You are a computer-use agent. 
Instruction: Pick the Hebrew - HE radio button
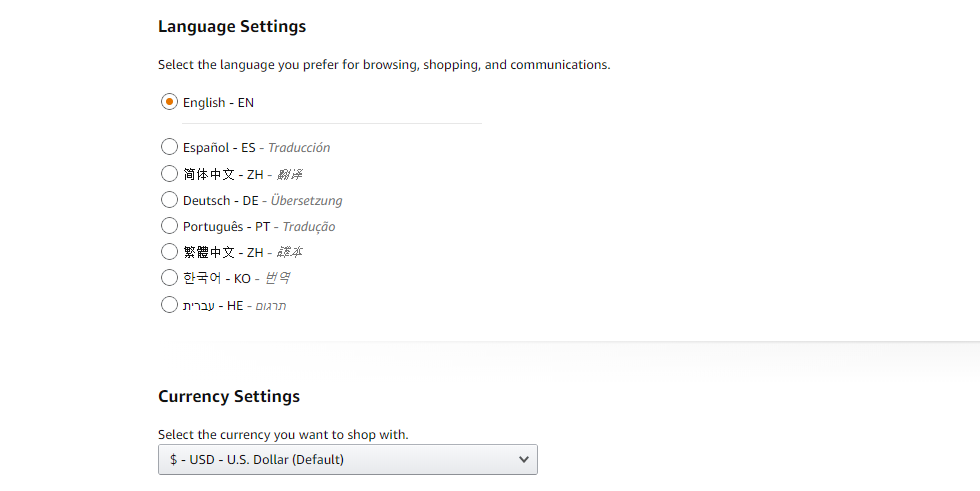point(169,305)
